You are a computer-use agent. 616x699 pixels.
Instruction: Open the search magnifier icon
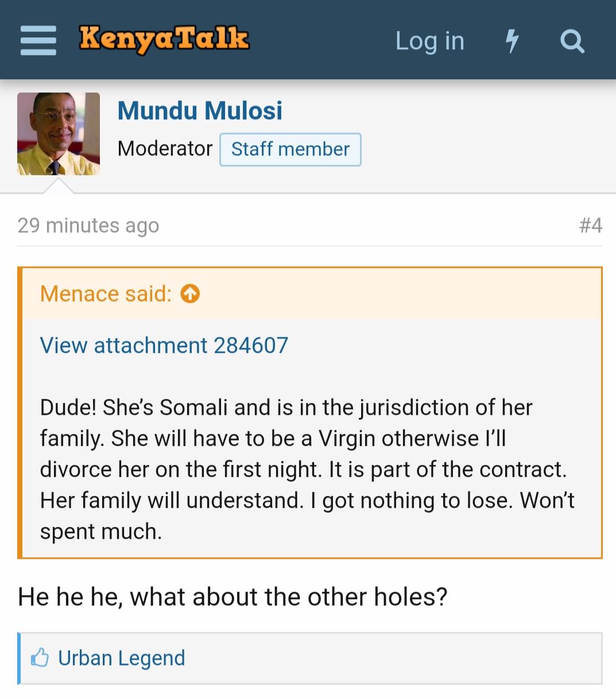click(572, 41)
